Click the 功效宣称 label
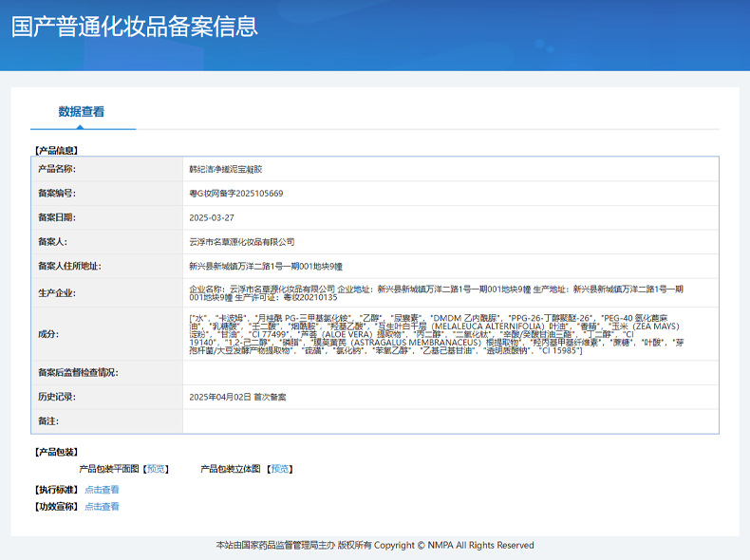 (56, 507)
